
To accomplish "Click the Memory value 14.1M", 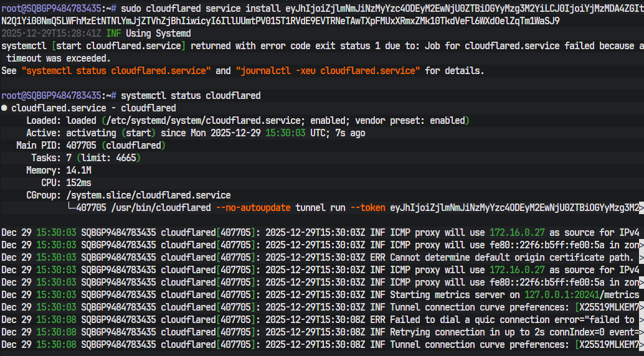I will (79, 171).
